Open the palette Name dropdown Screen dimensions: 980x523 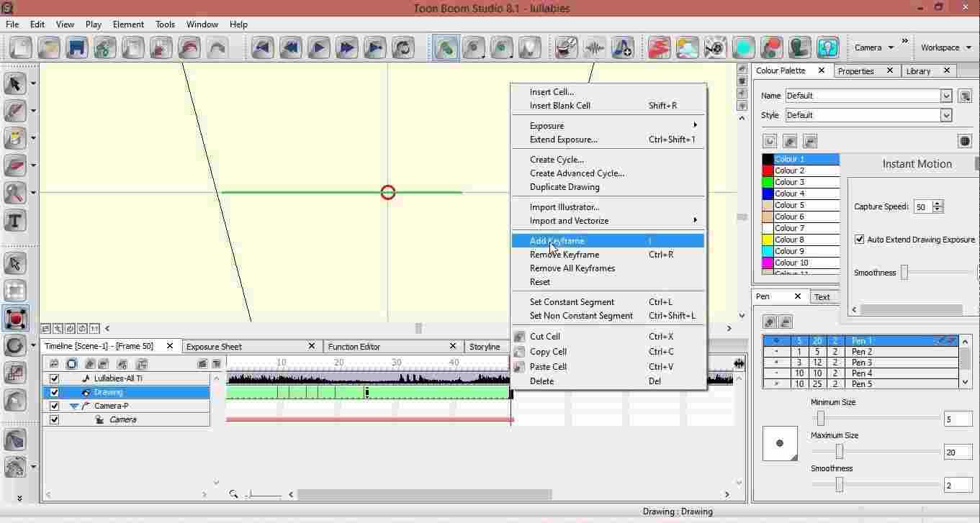(x=946, y=96)
